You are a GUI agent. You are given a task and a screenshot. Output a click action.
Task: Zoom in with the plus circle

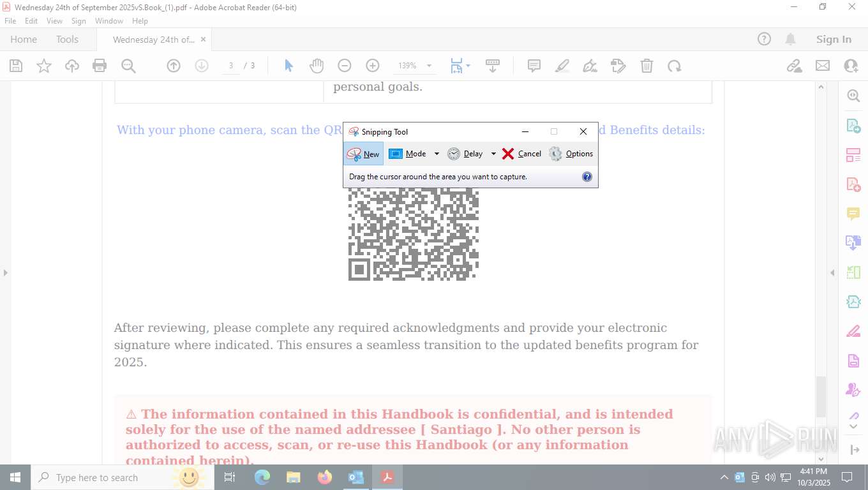[373, 66]
